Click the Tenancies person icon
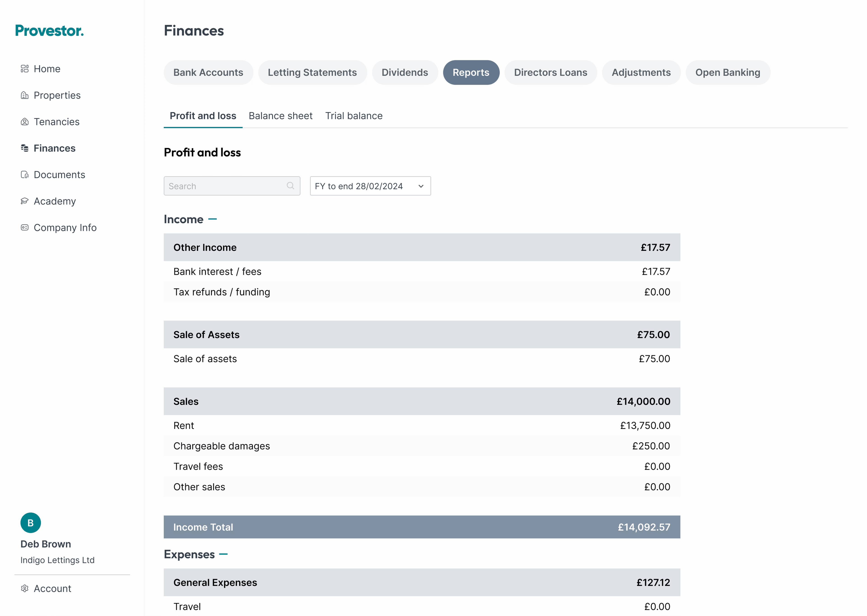The height and width of the screenshot is (616, 867). (x=25, y=122)
